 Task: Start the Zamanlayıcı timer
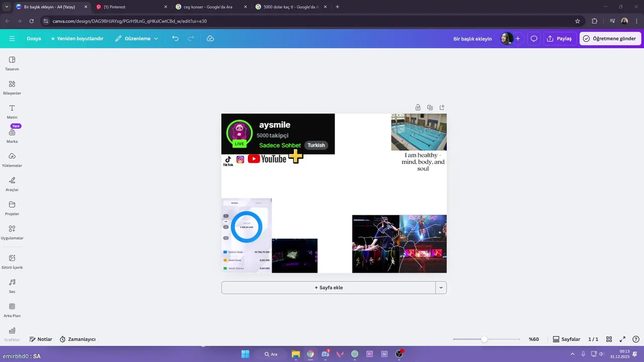77,339
